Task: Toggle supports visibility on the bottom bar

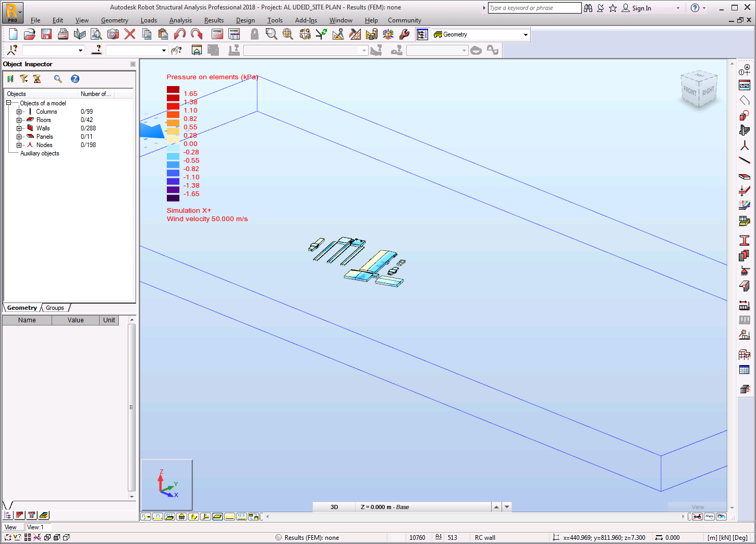Action: click(x=181, y=516)
